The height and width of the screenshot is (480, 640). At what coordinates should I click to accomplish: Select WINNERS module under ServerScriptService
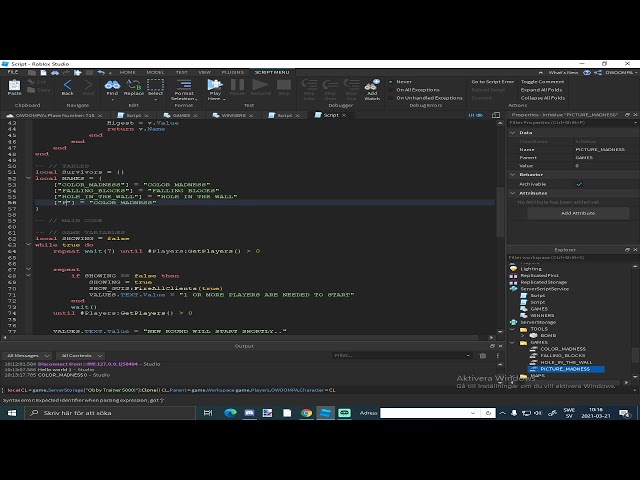click(542, 316)
